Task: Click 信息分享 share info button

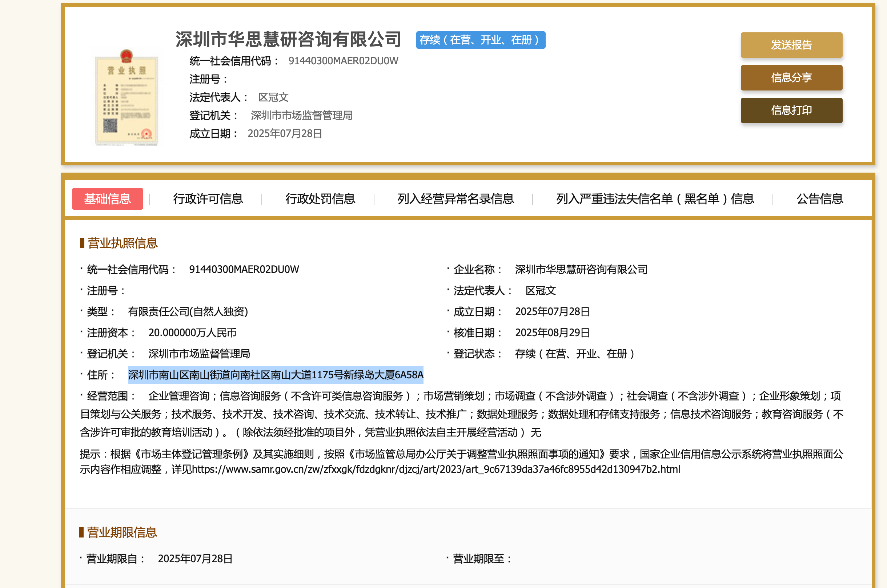Action: pos(791,78)
